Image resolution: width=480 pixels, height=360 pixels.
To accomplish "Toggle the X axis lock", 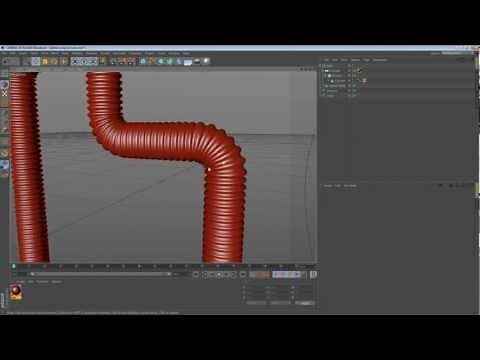I will click(x=75, y=61).
